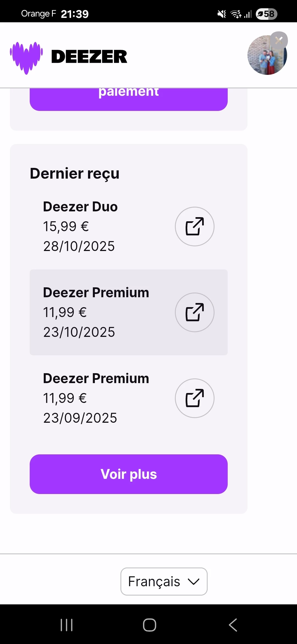Open the 23/09/2025 Premium receipt icon

(195, 398)
